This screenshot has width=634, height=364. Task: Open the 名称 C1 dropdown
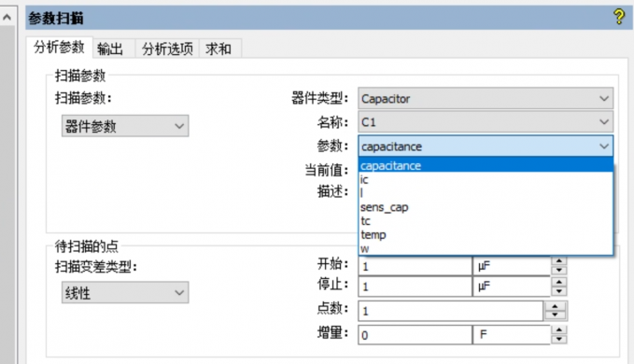pyautogui.click(x=486, y=122)
